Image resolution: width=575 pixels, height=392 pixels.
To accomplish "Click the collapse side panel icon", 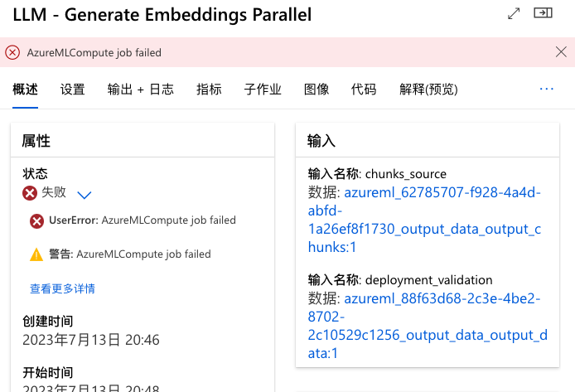I will (x=543, y=13).
